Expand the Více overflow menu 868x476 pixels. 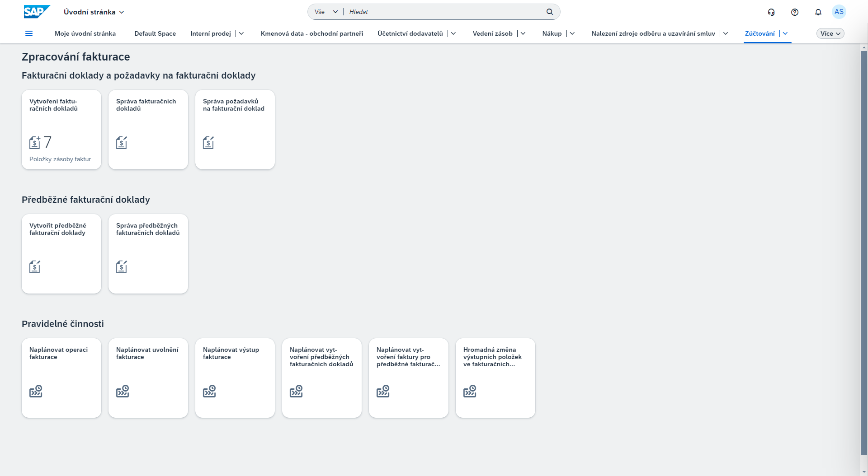pos(830,33)
